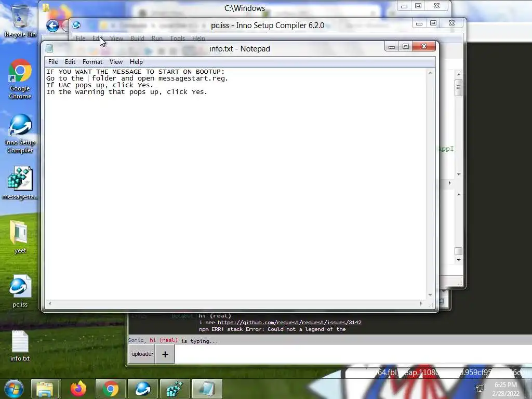Screen dimensions: 532x399
Task: Open the Edit menu in Notepad
Action: point(70,62)
